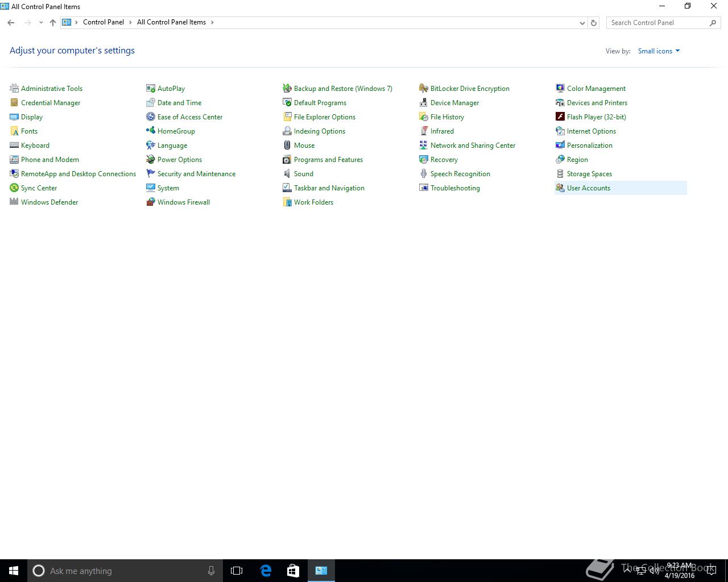Expand chevron before Control Panel breadcrumb
Image resolution: width=728 pixels, height=582 pixels.
pyautogui.click(x=76, y=22)
